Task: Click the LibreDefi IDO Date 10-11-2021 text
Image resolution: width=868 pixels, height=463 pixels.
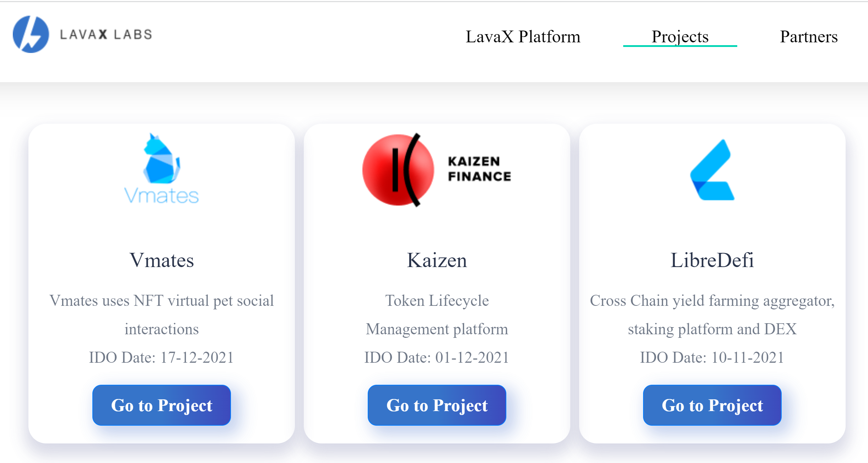Action: [x=712, y=357]
